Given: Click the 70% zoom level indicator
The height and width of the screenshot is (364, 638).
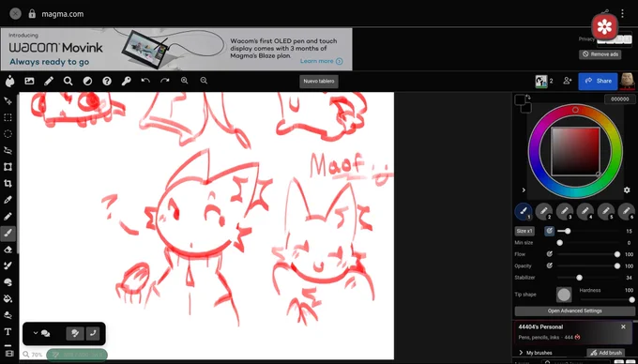Looking at the screenshot, I should (34, 355).
